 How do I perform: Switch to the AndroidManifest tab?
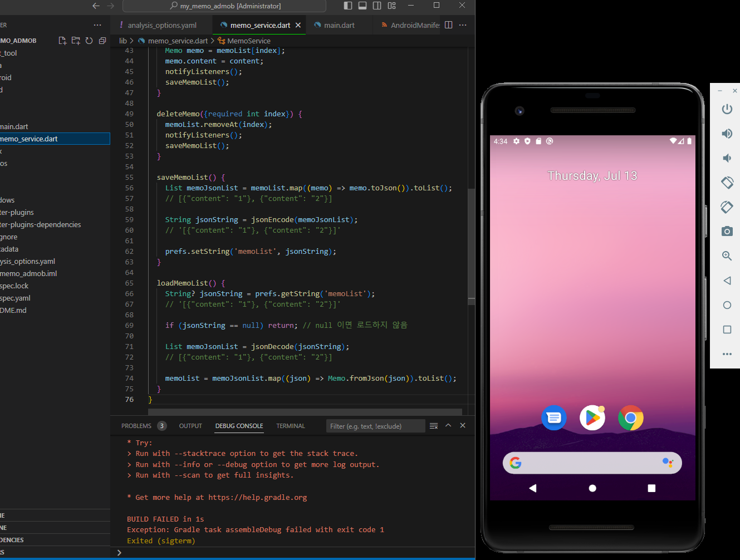[411, 25]
